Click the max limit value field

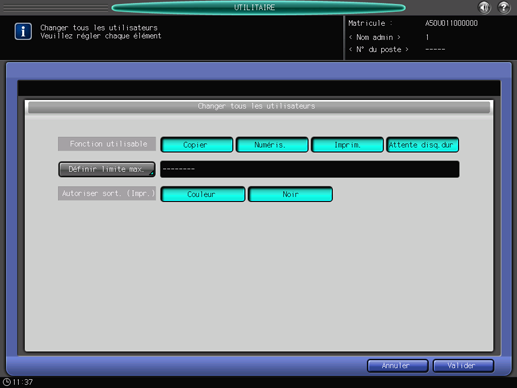pos(310,169)
